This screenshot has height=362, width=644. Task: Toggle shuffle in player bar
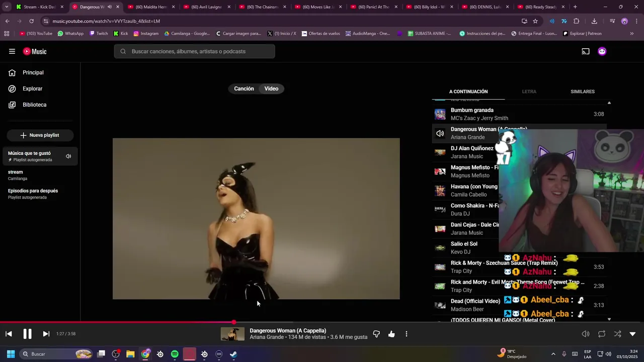pos(617,334)
